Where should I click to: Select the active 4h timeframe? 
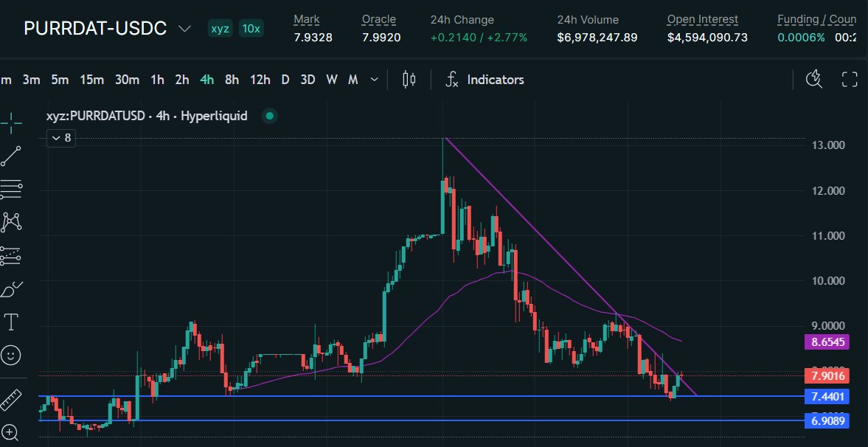207,80
